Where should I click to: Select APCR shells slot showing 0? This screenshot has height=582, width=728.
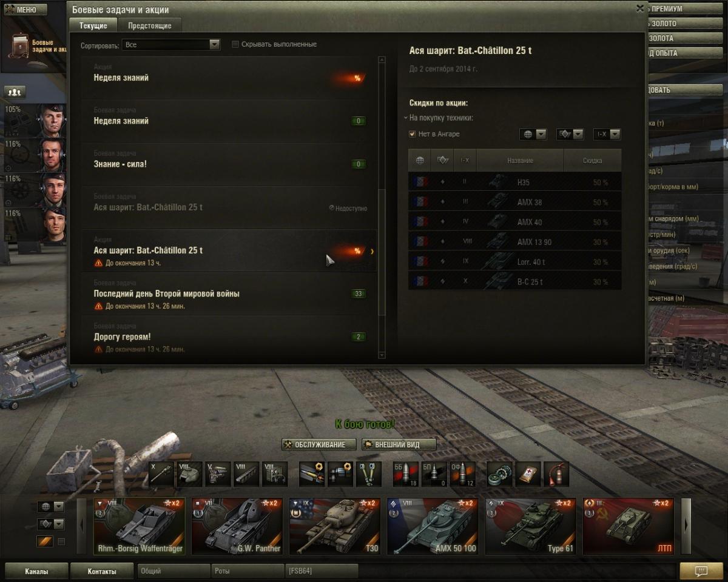(x=434, y=473)
